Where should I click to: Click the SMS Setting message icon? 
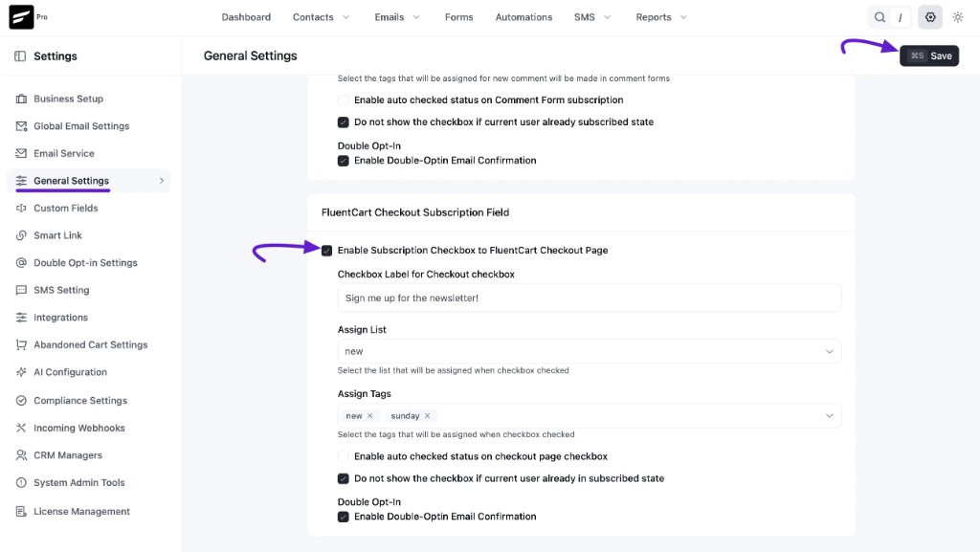click(x=21, y=291)
